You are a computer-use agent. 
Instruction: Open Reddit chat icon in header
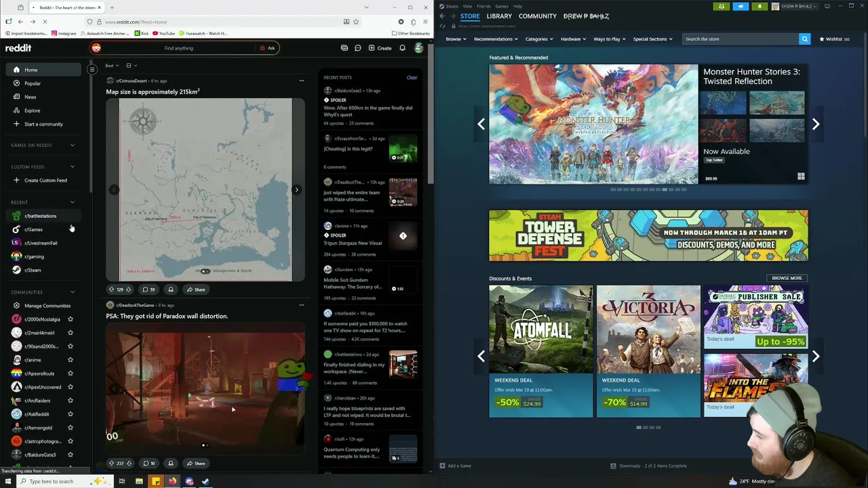coord(357,48)
